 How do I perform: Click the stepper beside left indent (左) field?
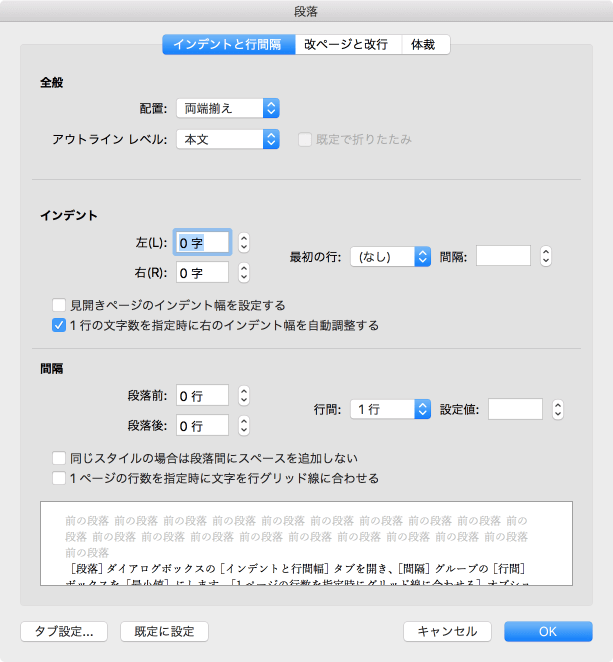coord(244,242)
